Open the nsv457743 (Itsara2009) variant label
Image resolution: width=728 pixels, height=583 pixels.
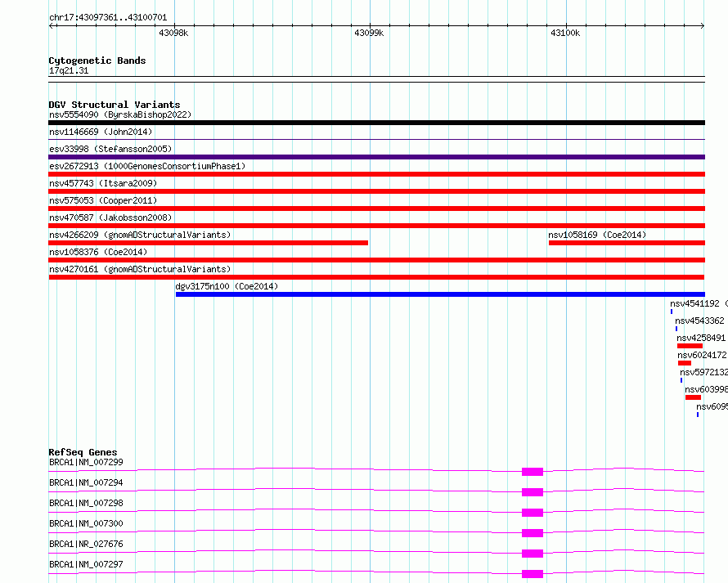[x=103, y=183]
